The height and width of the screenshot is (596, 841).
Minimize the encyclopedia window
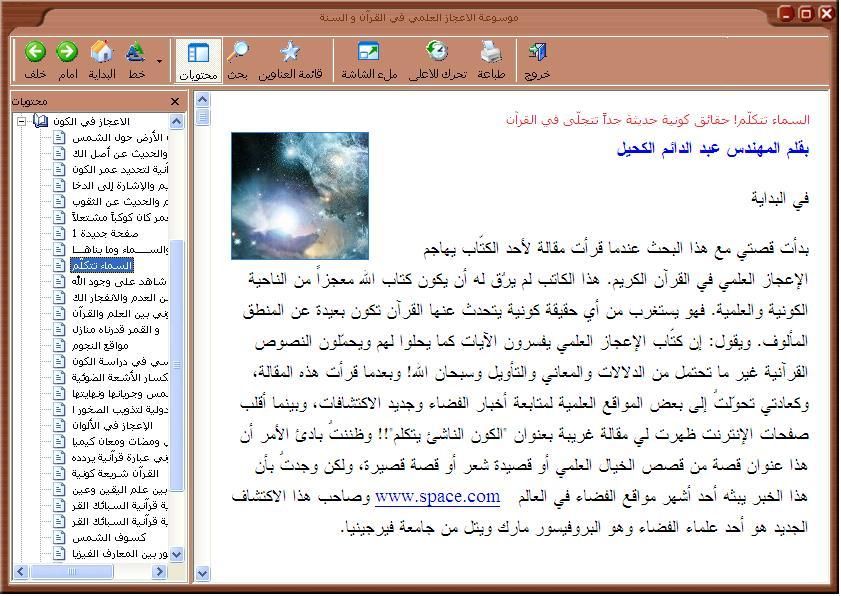[x=785, y=13]
